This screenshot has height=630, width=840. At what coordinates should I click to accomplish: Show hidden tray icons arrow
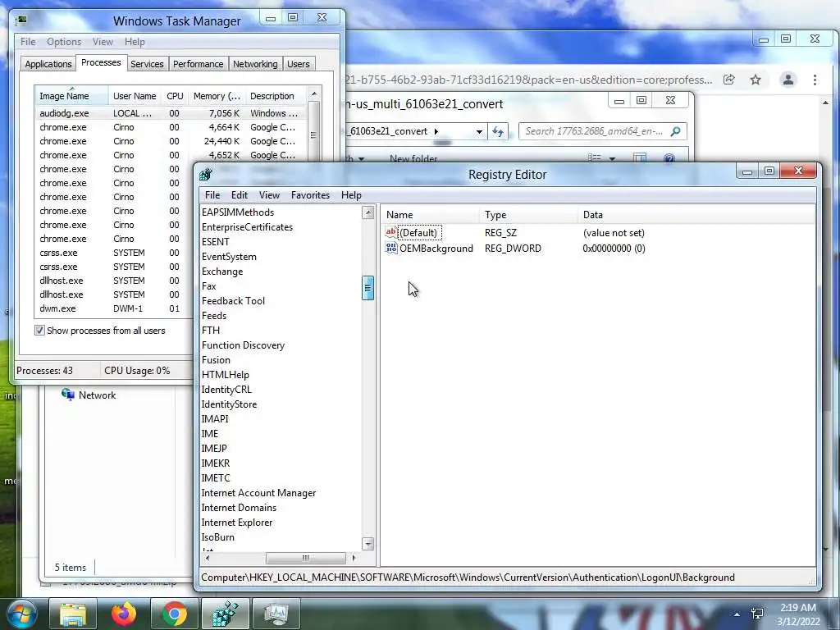737,614
